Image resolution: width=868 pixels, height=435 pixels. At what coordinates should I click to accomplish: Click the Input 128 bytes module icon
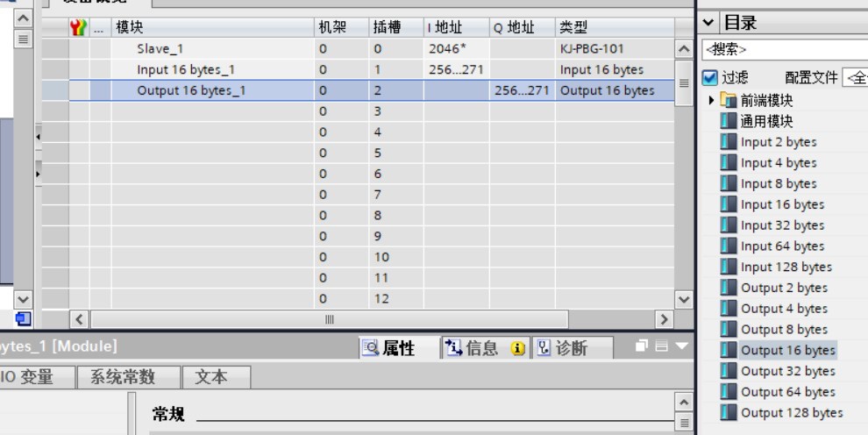pyautogui.click(x=729, y=267)
